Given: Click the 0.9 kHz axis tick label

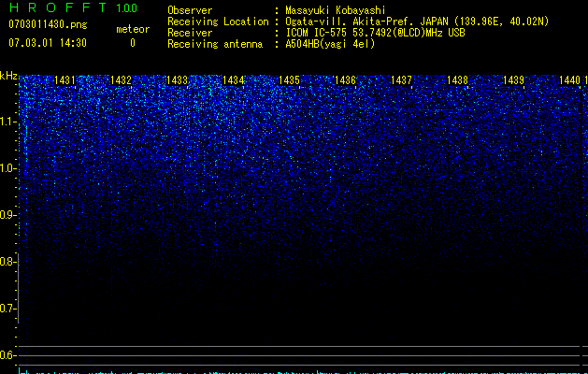Looking at the screenshot, I should (7, 215).
